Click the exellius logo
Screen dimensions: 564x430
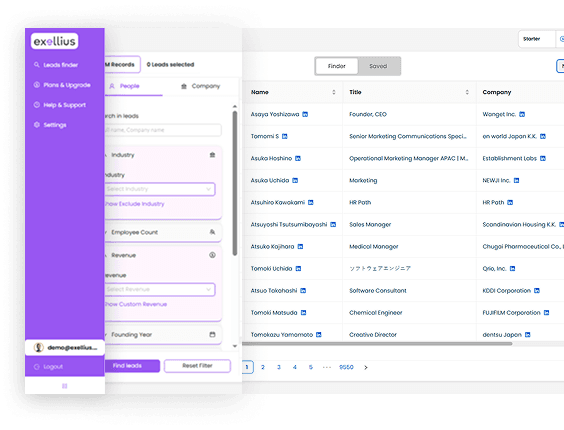tap(55, 41)
